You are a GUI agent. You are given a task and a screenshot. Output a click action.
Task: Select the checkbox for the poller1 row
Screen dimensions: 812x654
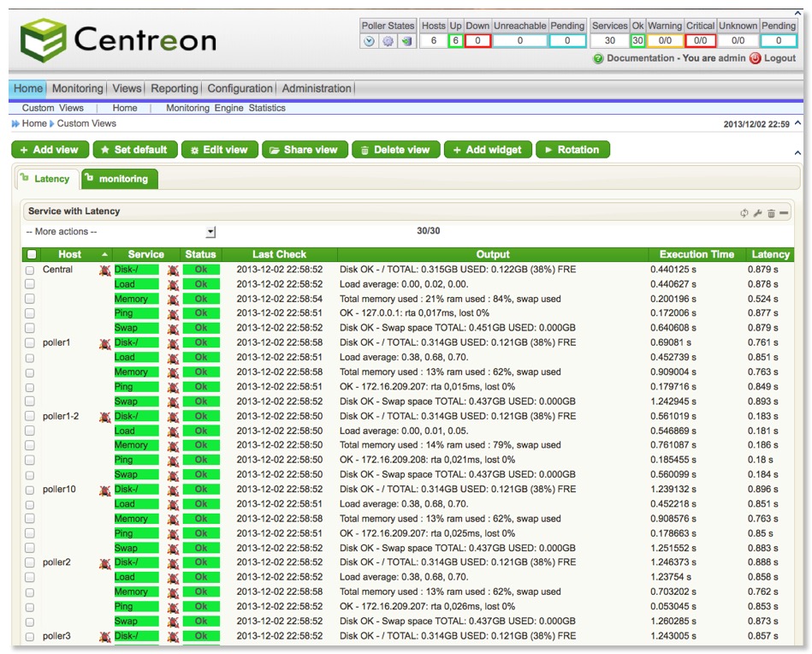pyautogui.click(x=30, y=343)
